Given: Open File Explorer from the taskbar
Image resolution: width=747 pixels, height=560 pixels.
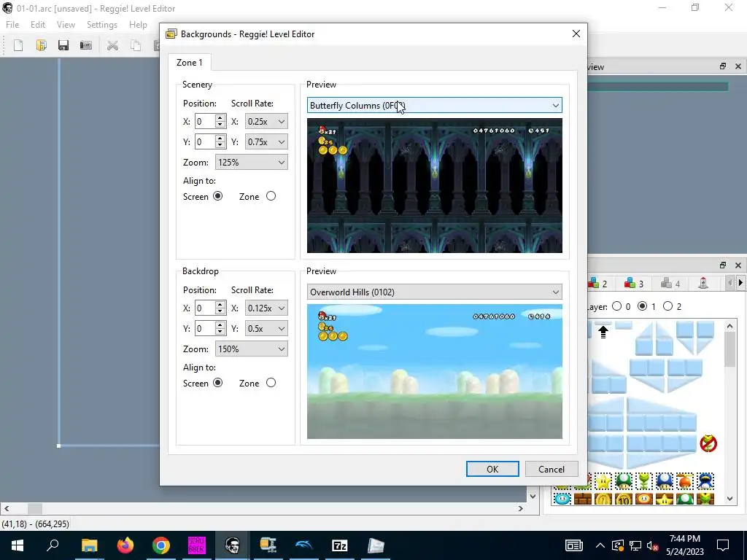Looking at the screenshot, I should pos(89,545).
